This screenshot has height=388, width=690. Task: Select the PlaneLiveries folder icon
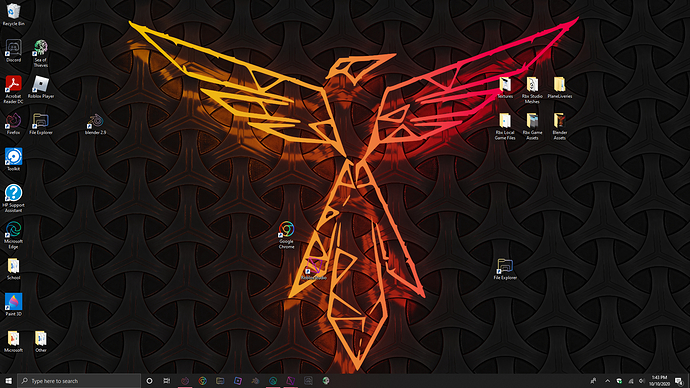560,87
